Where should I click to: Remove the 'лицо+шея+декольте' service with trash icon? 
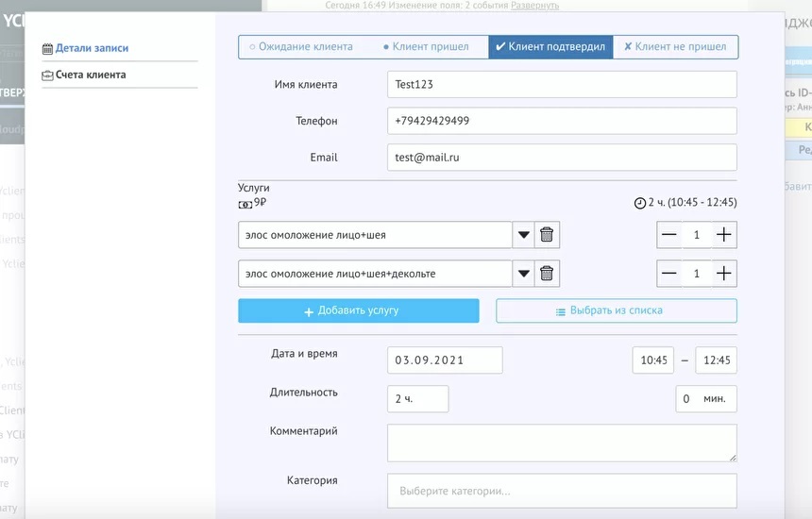click(x=547, y=274)
